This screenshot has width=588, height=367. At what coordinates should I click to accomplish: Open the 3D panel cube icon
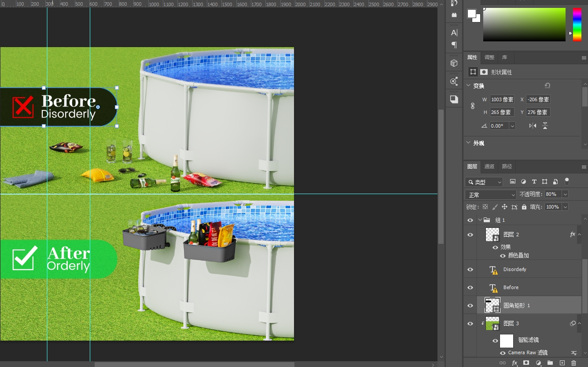pos(454,63)
